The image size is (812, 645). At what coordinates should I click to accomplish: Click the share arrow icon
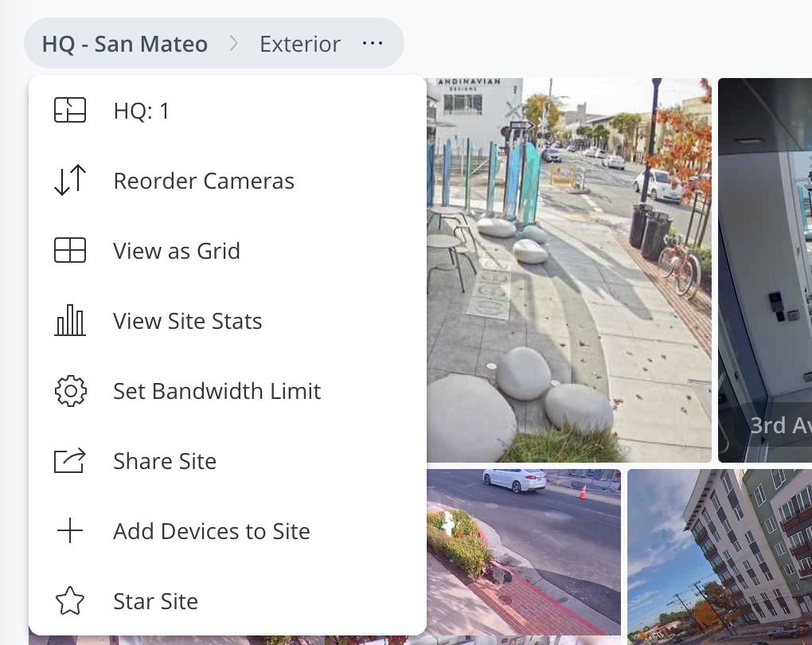70,461
